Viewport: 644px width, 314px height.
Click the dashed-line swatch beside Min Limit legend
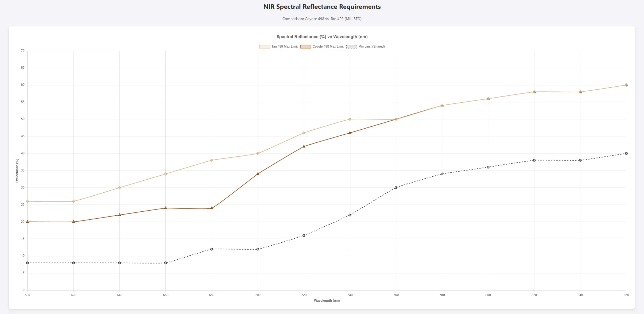coord(351,46)
